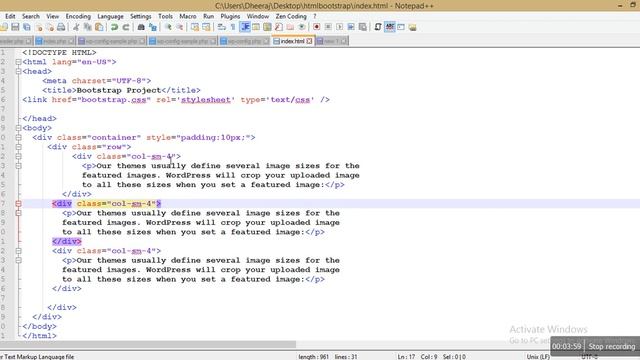Open the Language menu
Screen dimensions: 640x360
point(110,16)
